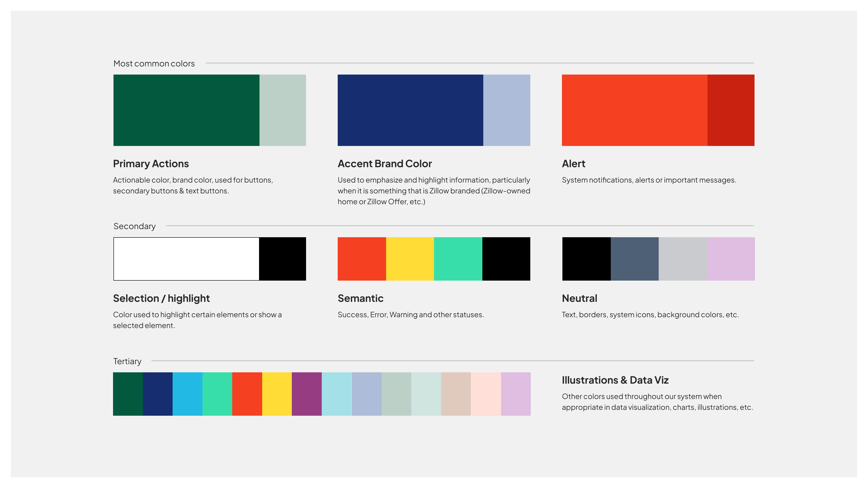Click the 'Secondary' section label
This screenshot has height=488, width=868.
(134, 226)
